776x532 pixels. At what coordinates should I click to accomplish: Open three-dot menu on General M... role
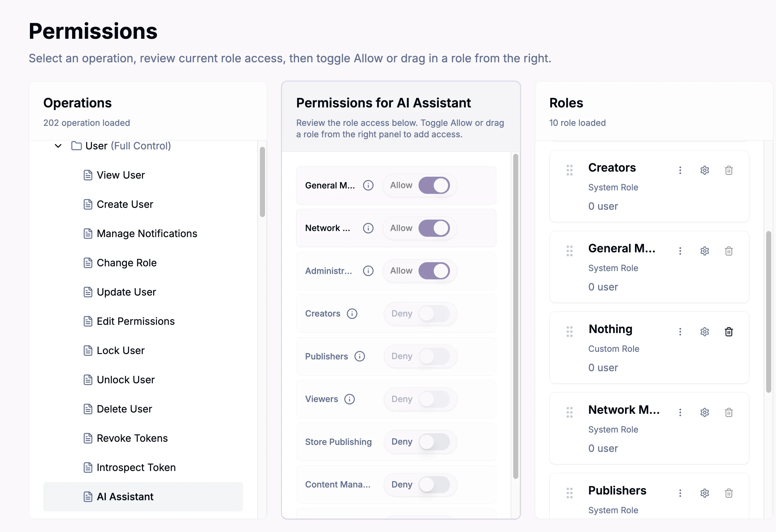[680, 251]
